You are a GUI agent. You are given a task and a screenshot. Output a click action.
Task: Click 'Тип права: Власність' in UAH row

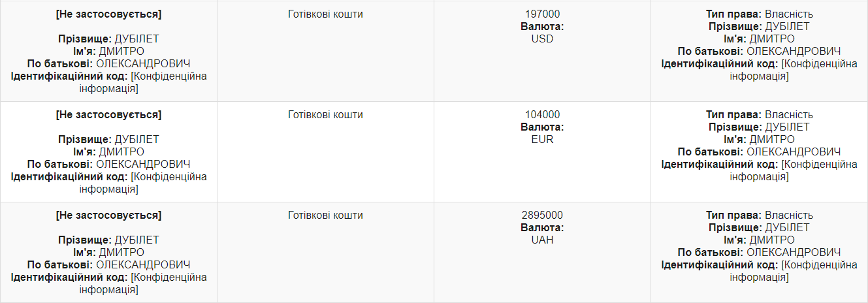759,215
